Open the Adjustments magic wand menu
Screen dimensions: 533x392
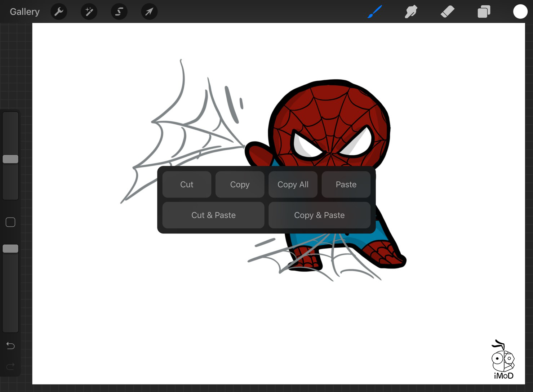coord(89,12)
